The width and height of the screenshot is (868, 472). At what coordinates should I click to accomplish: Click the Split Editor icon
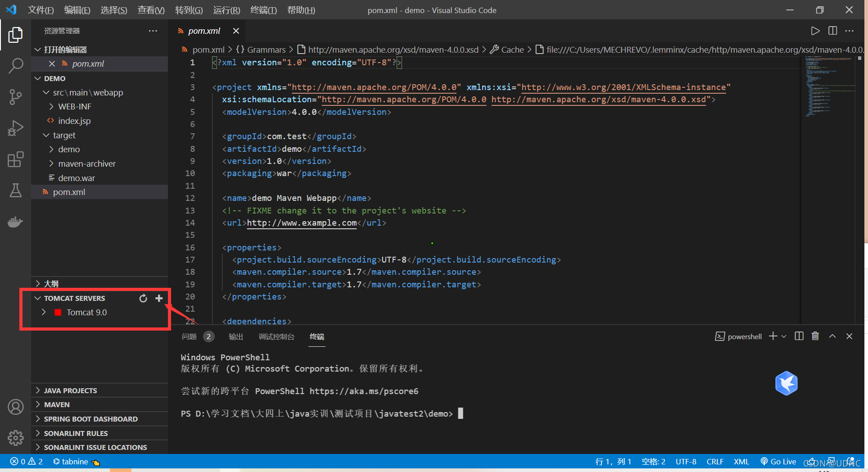coord(832,31)
